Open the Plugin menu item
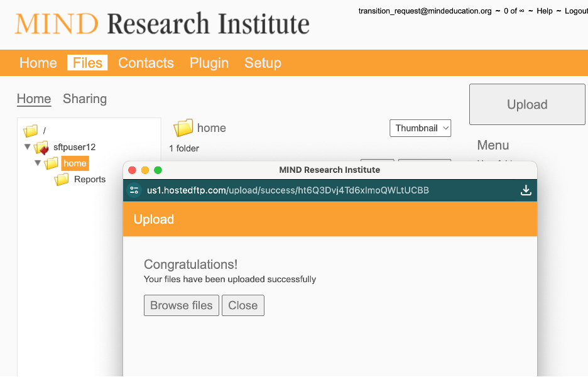The image size is (588, 377). (x=209, y=63)
